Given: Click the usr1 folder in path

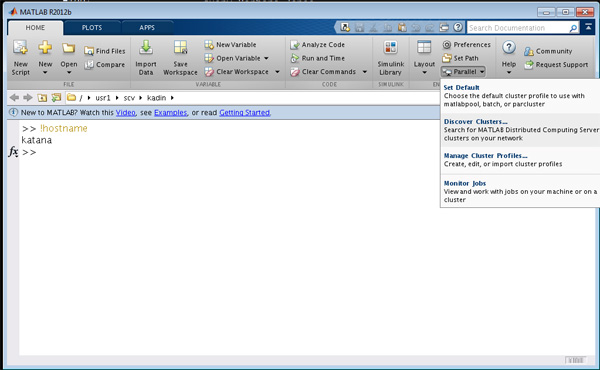Looking at the screenshot, I should (103, 98).
